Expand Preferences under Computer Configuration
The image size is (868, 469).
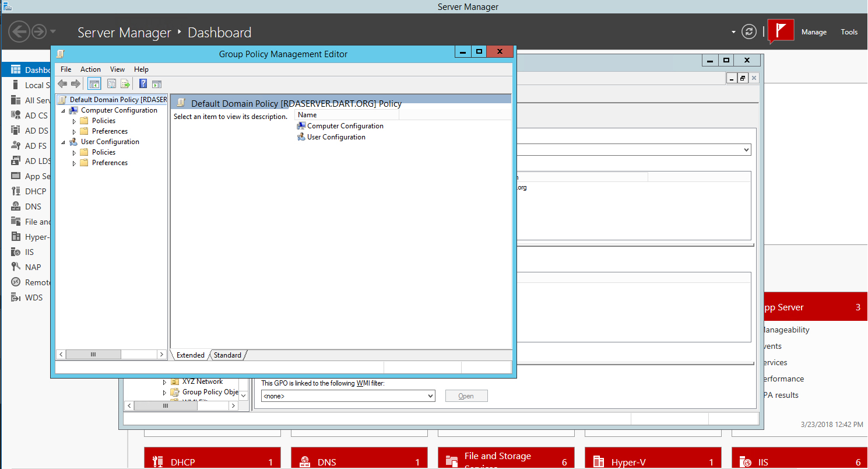[x=74, y=132]
